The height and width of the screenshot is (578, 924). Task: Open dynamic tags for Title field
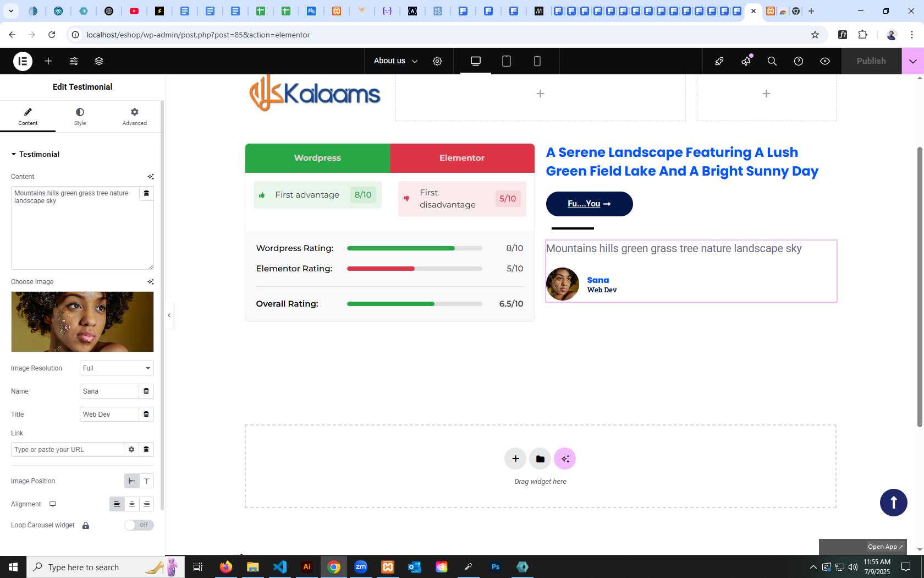tap(146, 415)
